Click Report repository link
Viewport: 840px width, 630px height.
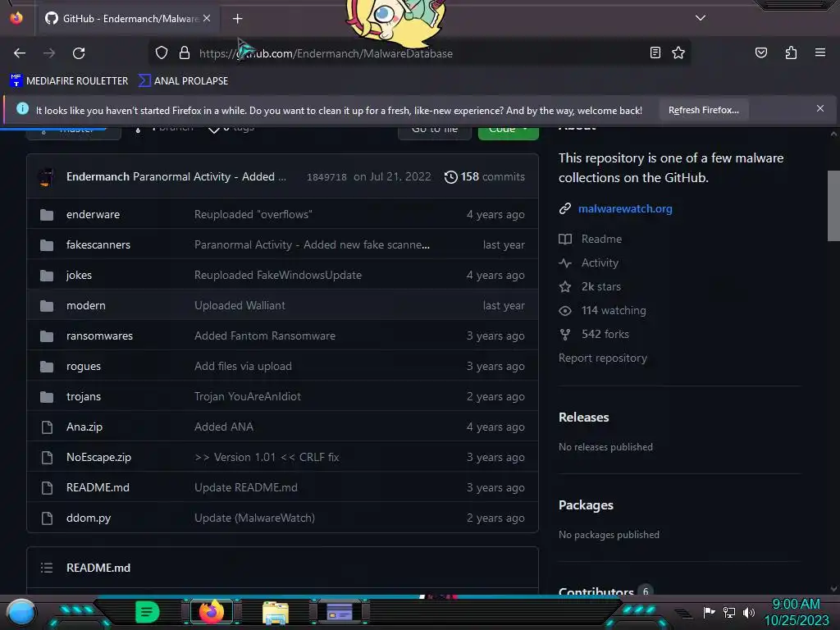[x=603, y=358]
